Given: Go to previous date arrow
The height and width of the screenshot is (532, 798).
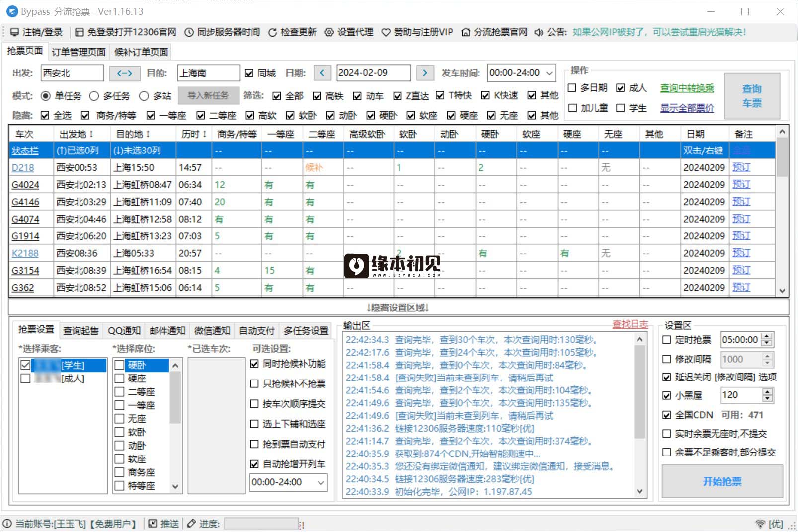Looking at the screenshot, I should coord(322,73).
